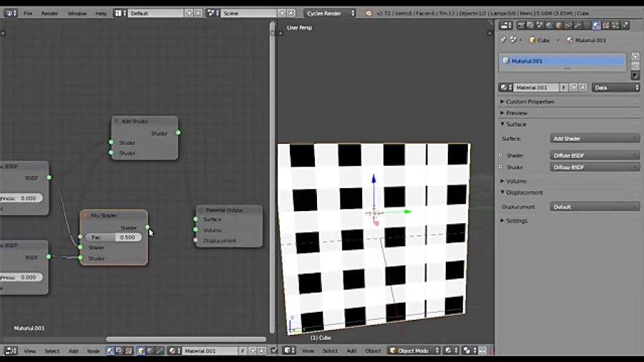Open Displacement Default dropdown
The height and width of the screenshot is (362, 644).
[595, 207]
